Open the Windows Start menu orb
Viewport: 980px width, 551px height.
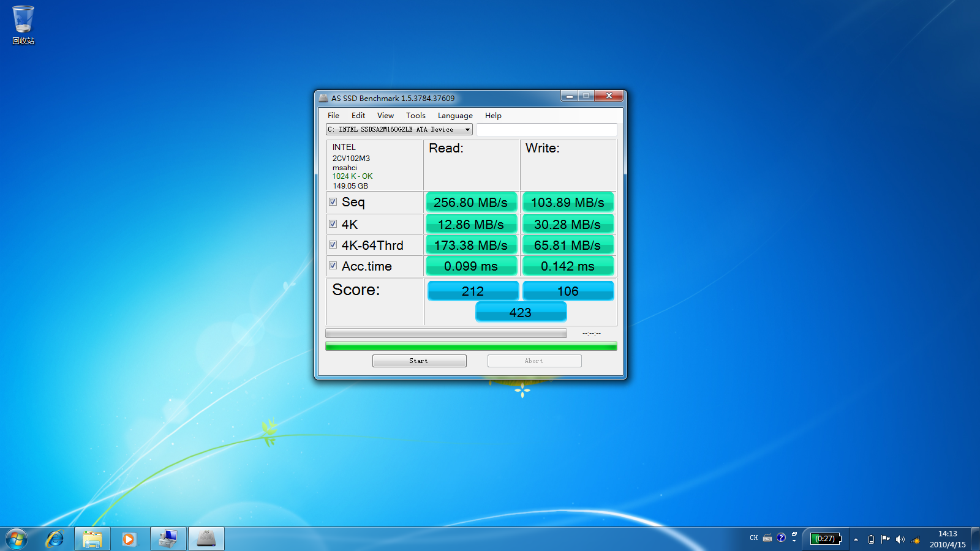[17, 539]
